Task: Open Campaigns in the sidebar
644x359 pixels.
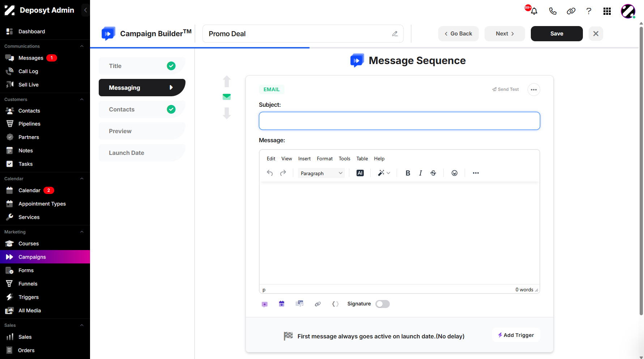Action: click(45, 257)
